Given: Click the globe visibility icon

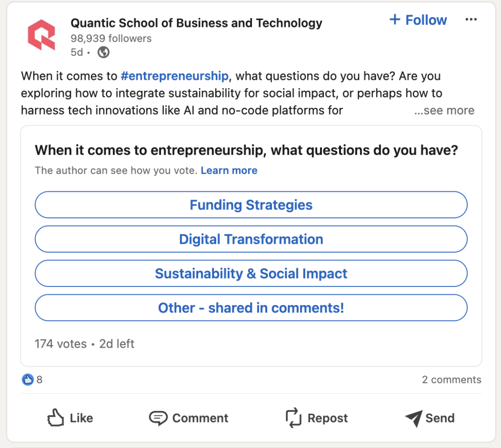Looking at the screenshot, I should 104,52.
